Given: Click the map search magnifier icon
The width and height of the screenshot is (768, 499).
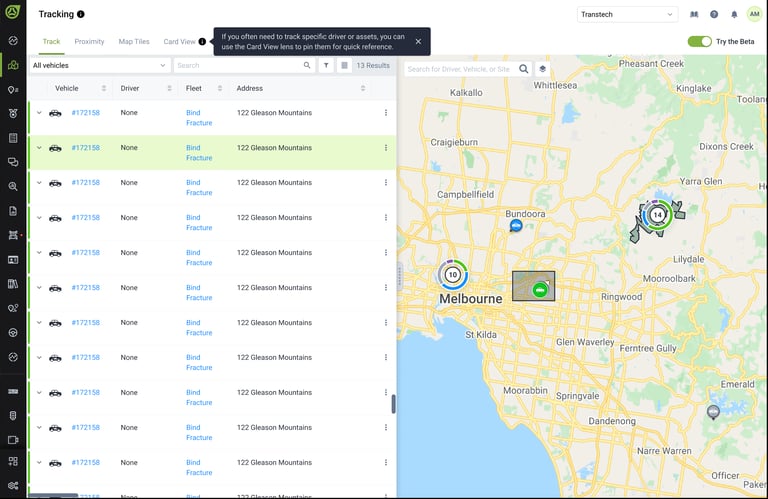Looking at the screenshot, I should click(x=524, y=69).
